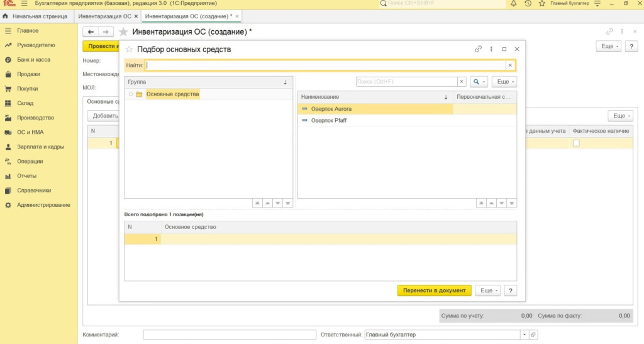Open Администрирование section in sidebar
The width and height of the screenshot is (644, 344).
43,205
